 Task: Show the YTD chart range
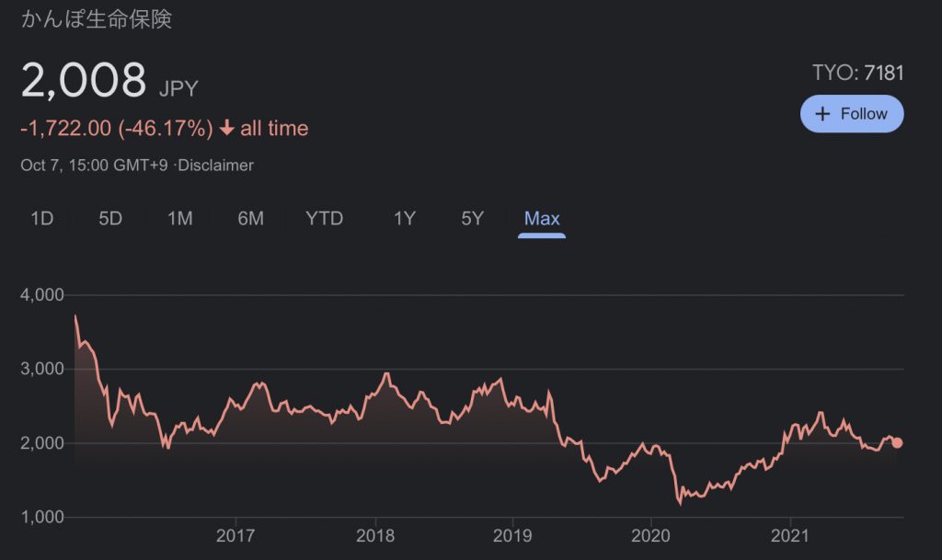click(324, 219)
